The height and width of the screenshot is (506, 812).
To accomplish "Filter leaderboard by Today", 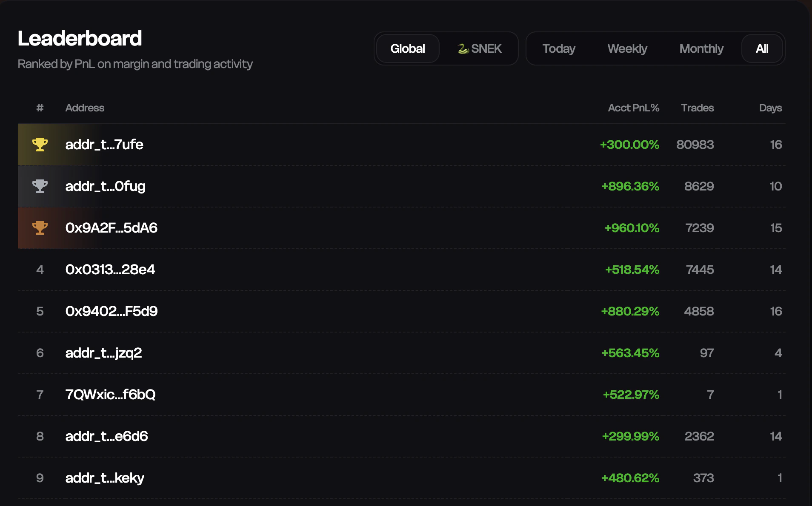I will [558, 48].
